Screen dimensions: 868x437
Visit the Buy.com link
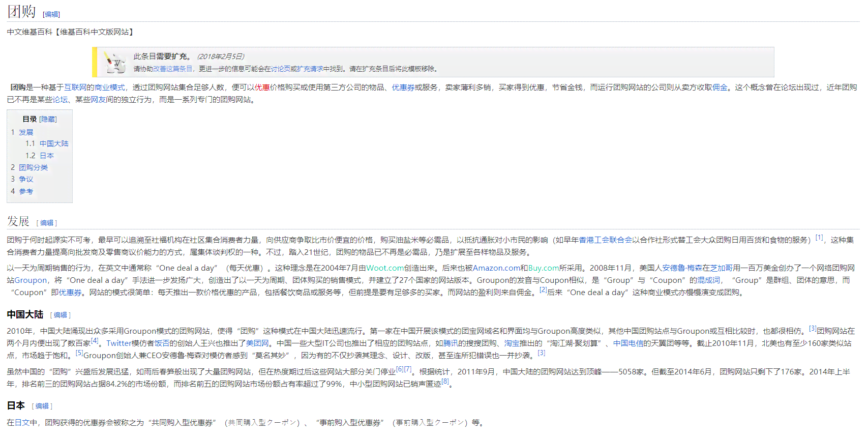tap(544, 268)
